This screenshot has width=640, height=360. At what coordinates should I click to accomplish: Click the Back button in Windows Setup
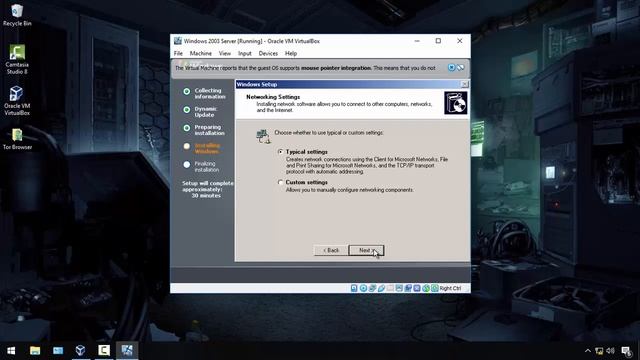(331, 250)
